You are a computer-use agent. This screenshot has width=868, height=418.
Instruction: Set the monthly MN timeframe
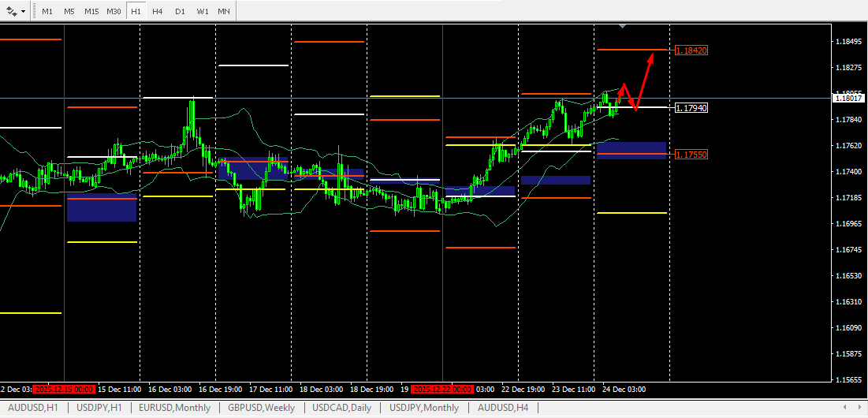tap(224, 11)
